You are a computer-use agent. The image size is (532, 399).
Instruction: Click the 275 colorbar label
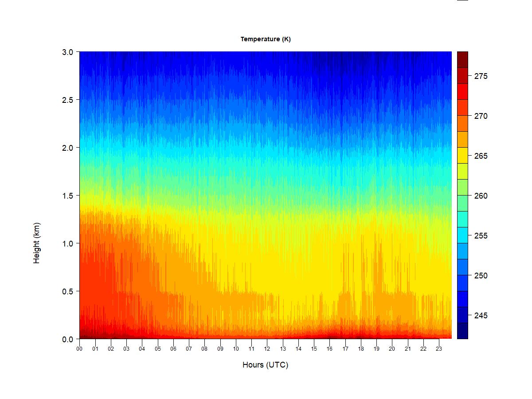481,76
